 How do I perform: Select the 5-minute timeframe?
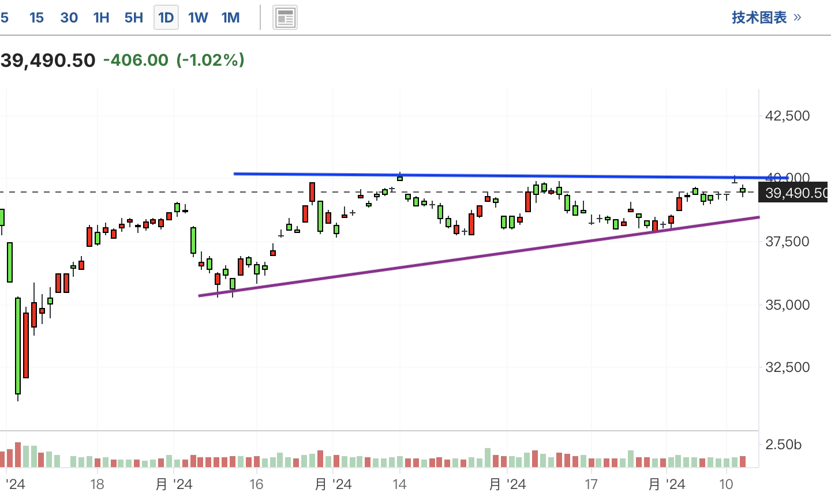4,17
